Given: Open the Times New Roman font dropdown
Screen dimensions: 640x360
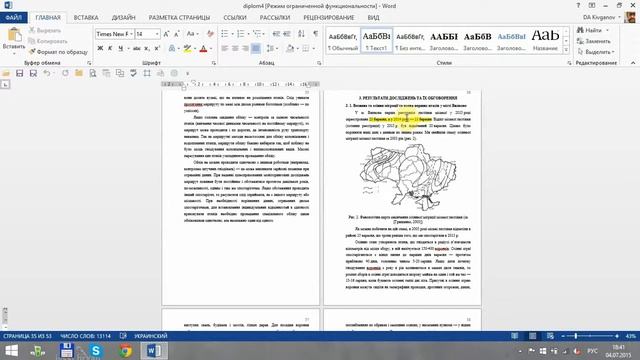Looking at the screenshot, I should click(131, 34).
